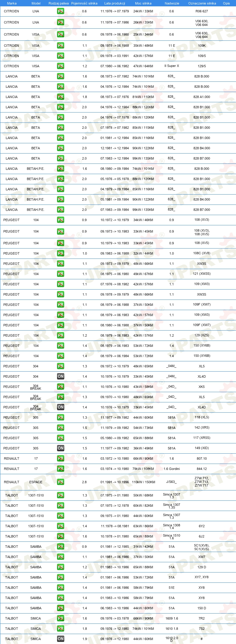Select the 51E body cell
The image size is (236, 644).
[x=172, y=588]
